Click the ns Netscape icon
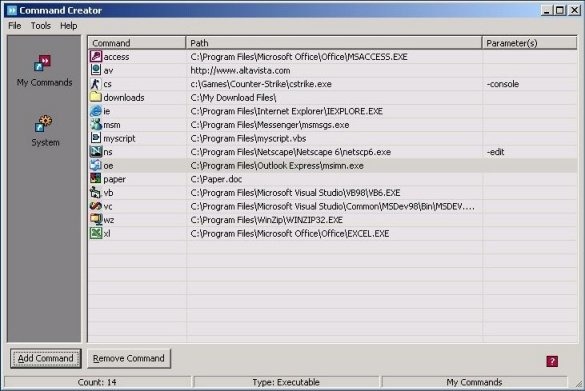Screen dimensions: 585x391 tap(96, 151)
